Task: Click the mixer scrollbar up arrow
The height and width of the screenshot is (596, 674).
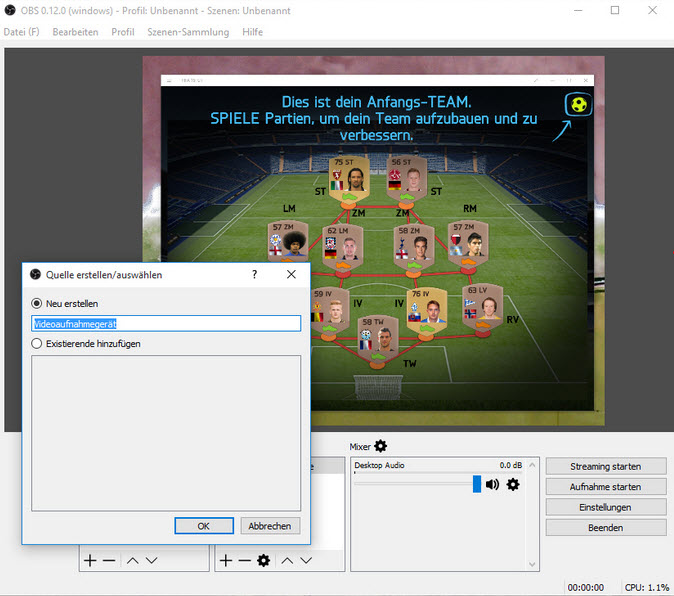Action: click(532, 465)
